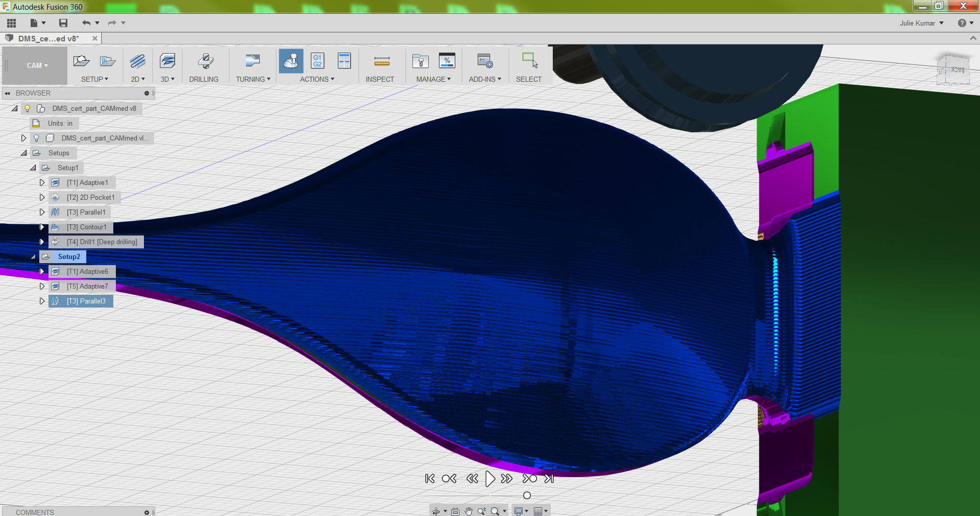Open the Help question mark dropdown
Viewport: 980px width, 516px height.
(966, 23)
